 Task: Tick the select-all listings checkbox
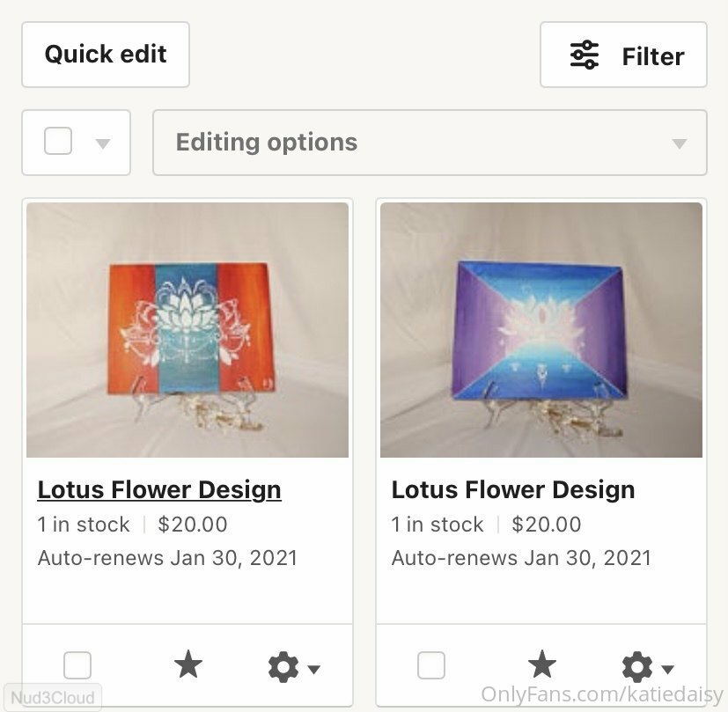click(58, 142)
